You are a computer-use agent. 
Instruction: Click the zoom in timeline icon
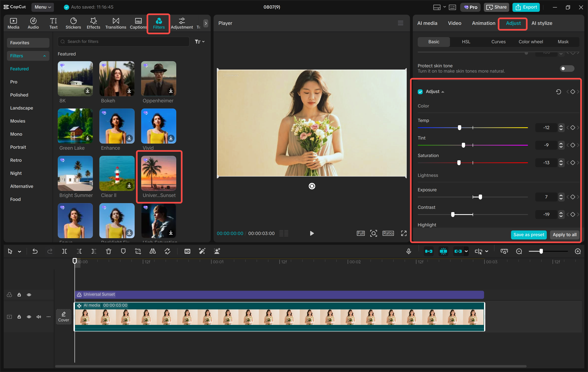pos(578,251)
